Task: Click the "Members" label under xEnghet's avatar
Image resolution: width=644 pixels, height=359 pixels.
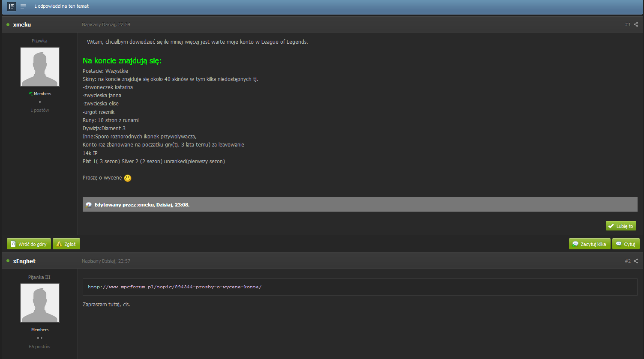Action: 40,329
